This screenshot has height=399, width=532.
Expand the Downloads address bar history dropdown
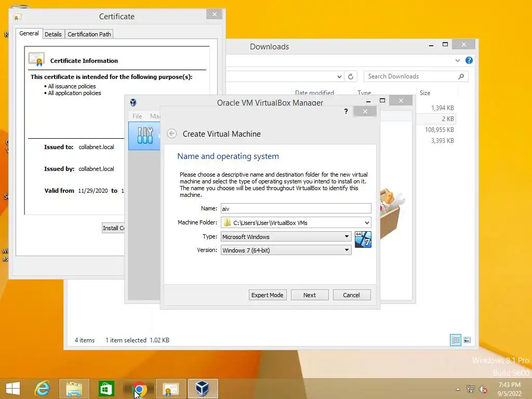339,77
